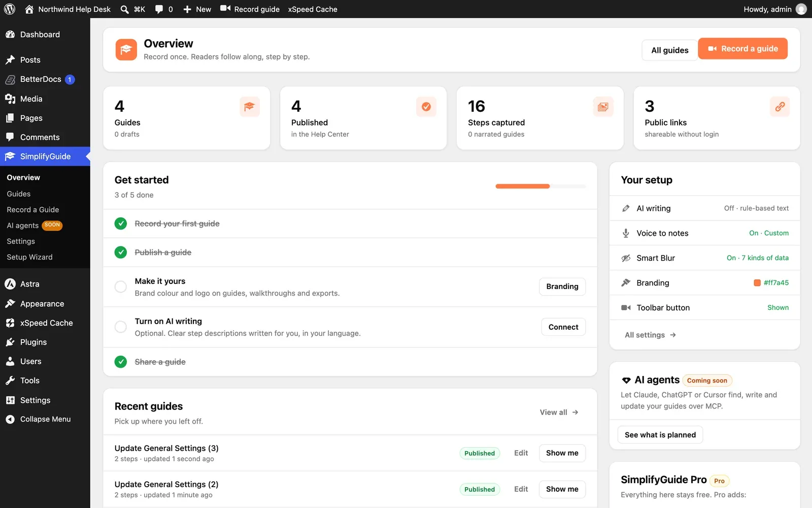Collapse the admin sidebar menu

(x=45, y=419)
